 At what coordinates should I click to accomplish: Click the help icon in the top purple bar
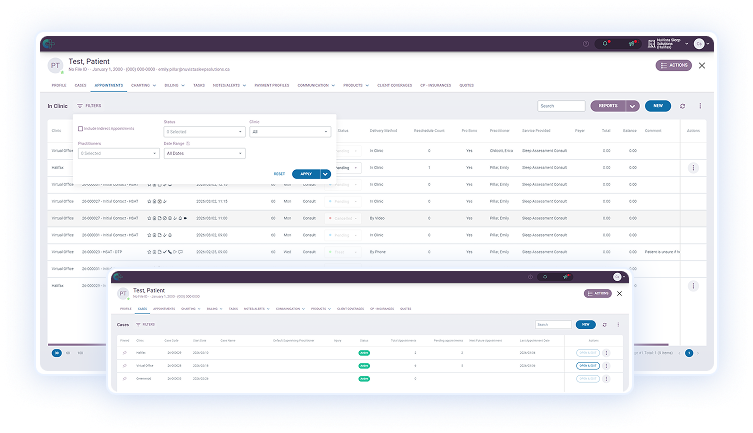[586, 44]
